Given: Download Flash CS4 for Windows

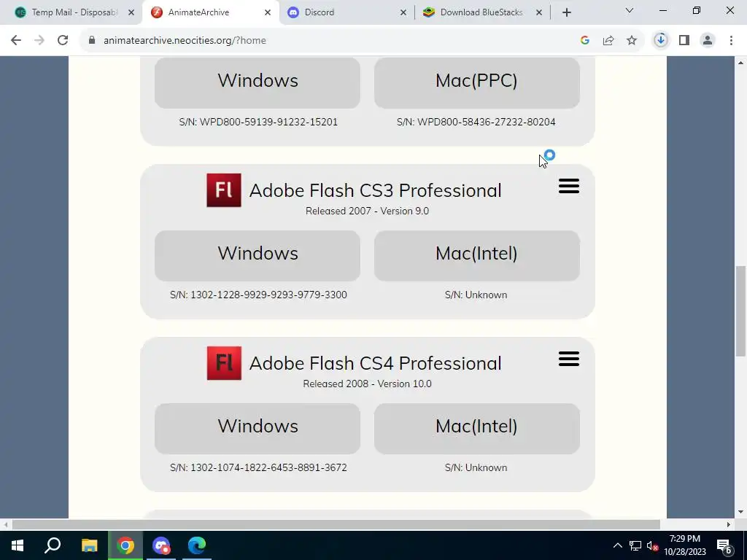Looking at the screenshot, I should (258, 428).
